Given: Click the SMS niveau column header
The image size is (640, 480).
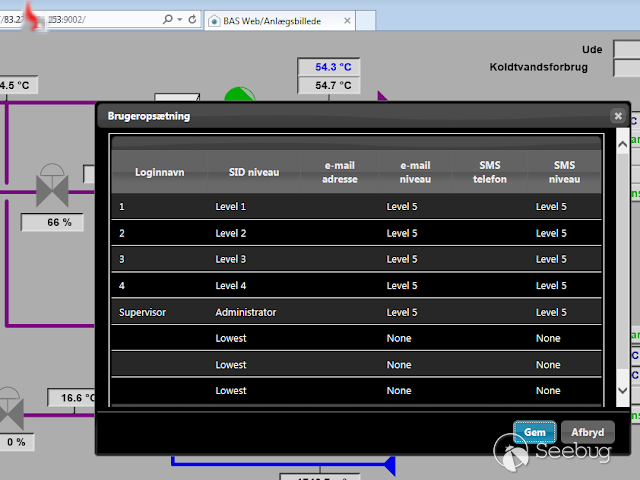Looking at the screenshot, I should tap(564, 172).
